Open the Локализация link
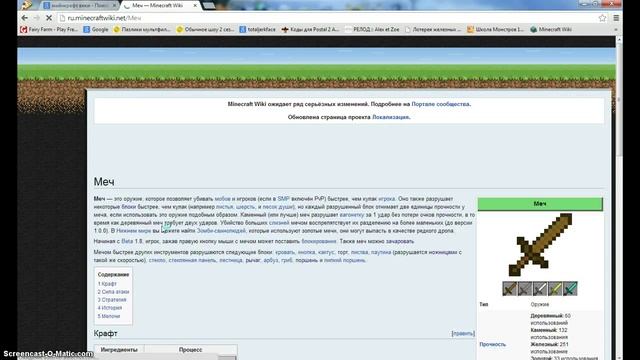 point(391,117)
